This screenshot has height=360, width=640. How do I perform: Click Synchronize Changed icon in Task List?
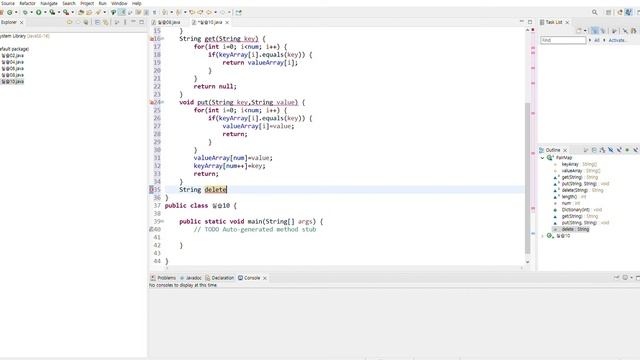[x=633, y=31]
